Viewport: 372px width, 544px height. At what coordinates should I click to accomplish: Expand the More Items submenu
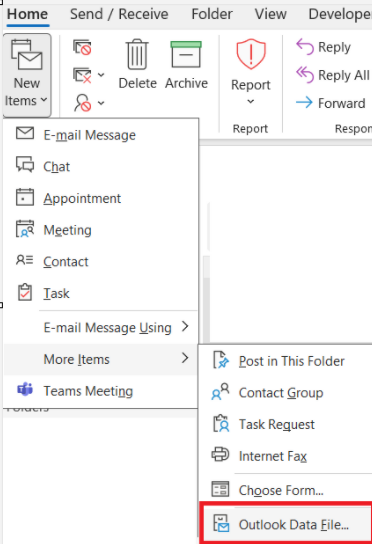point(101,359)
